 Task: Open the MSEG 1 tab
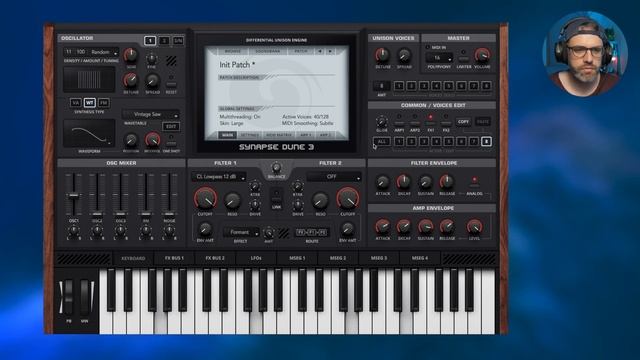pos(297,258)
